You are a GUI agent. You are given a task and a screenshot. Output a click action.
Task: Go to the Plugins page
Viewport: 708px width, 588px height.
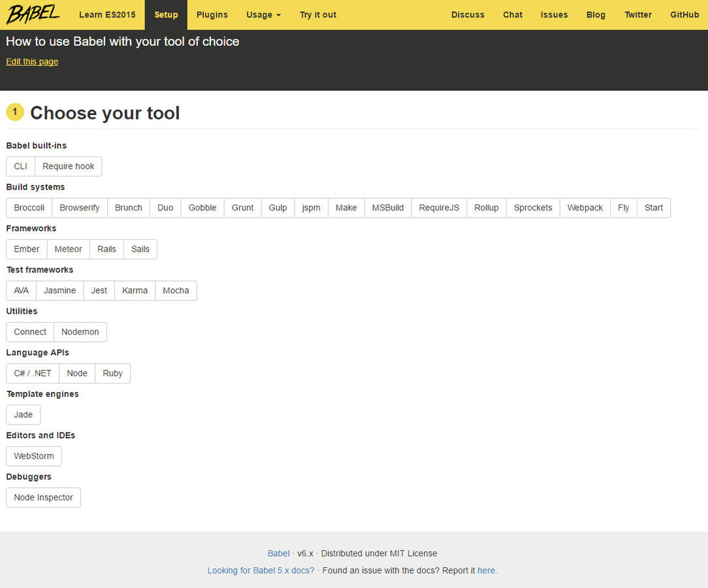[212, 15]
